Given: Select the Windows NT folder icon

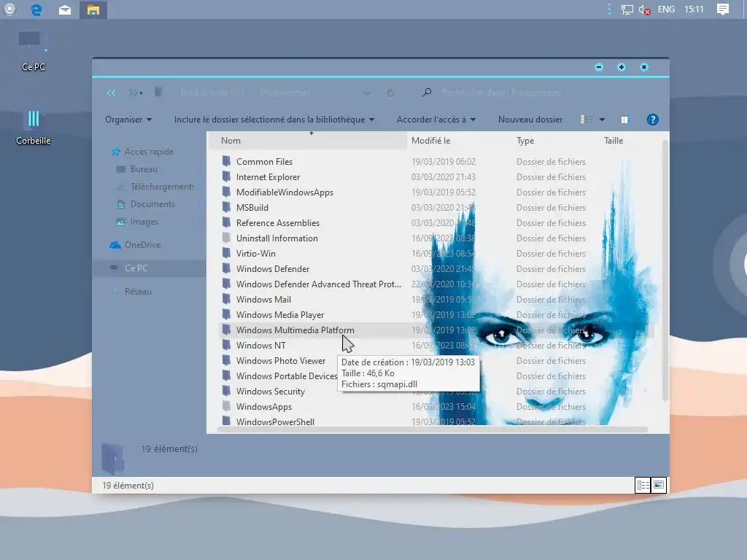Looking at the screenshot, I should click(x=227, y=345).
